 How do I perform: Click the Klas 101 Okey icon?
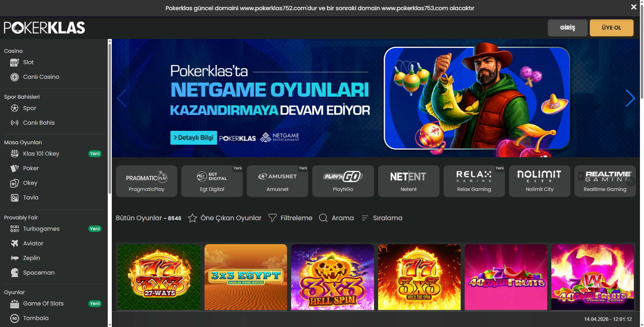(x=15, y=154)
